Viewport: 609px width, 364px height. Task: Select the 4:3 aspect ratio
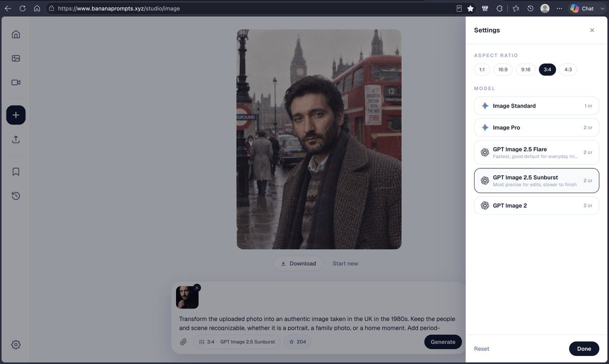(x=568, y=69)
